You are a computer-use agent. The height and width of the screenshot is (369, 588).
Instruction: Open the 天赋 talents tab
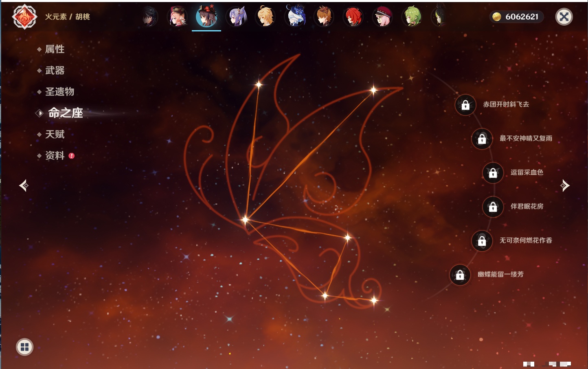55,134
